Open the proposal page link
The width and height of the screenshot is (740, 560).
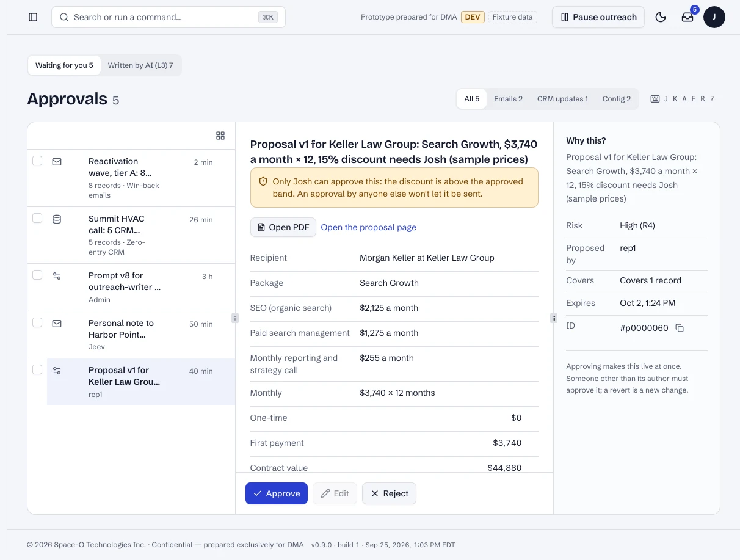tap(369, 227)
